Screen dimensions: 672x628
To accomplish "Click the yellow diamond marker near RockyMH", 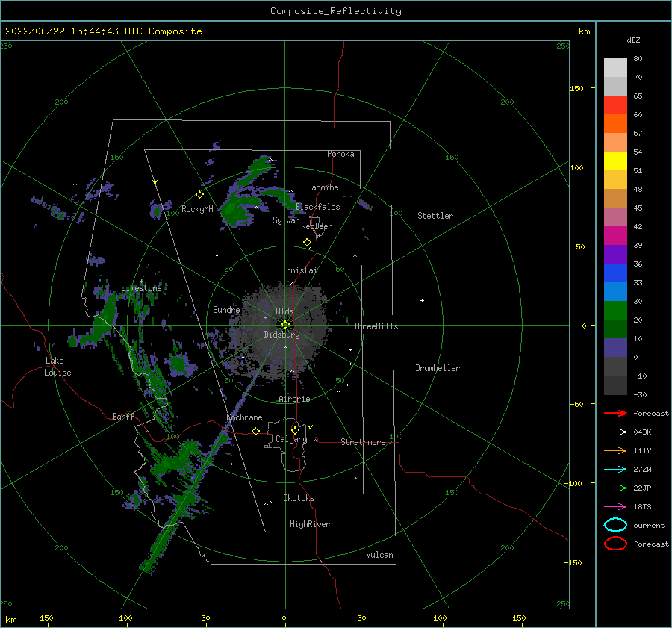I will tap(199, 195).
